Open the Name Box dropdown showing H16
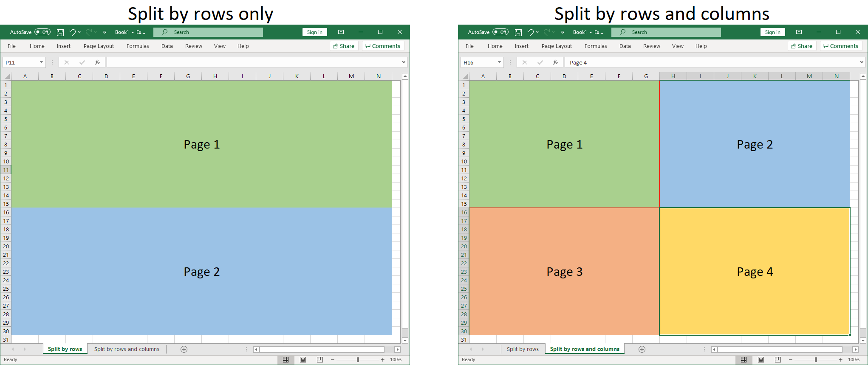Viewport: 868px width, 365px height. tap(499, 62)
